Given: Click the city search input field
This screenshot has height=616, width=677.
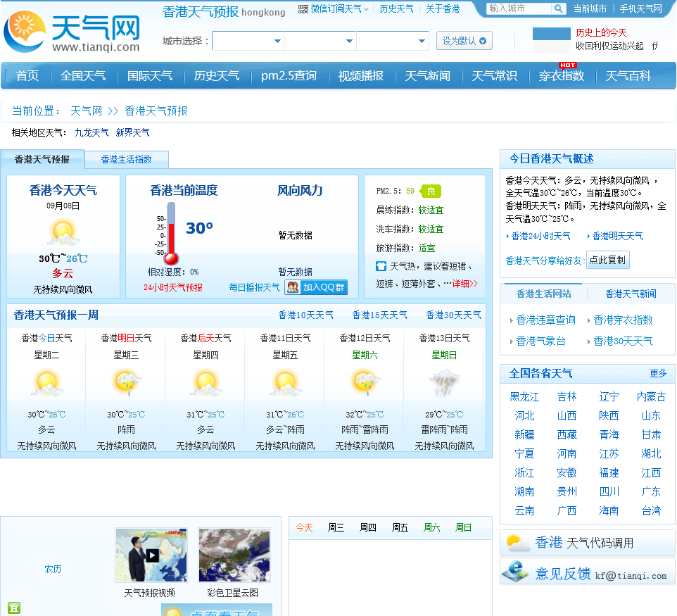Looking at the screenshot, I should (519, 8).
